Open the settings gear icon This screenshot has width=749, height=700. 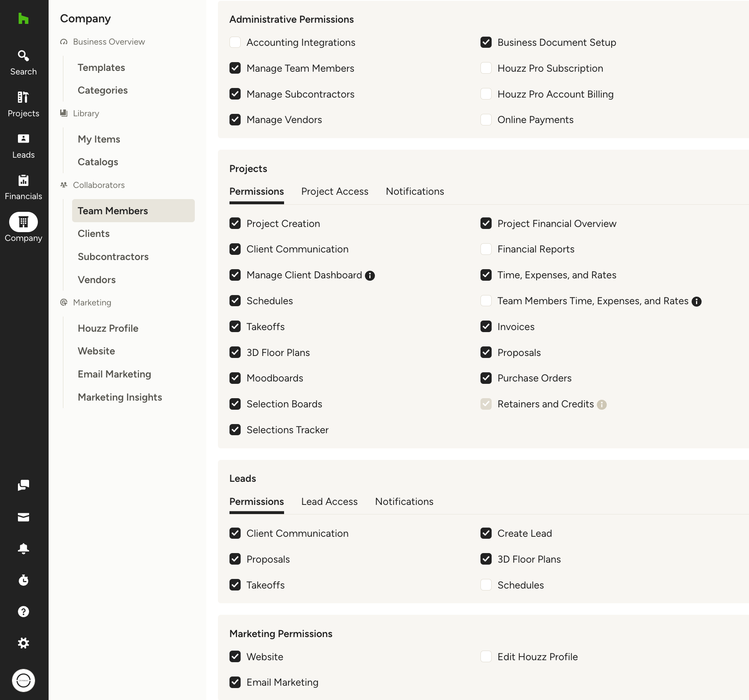[24, 643]
